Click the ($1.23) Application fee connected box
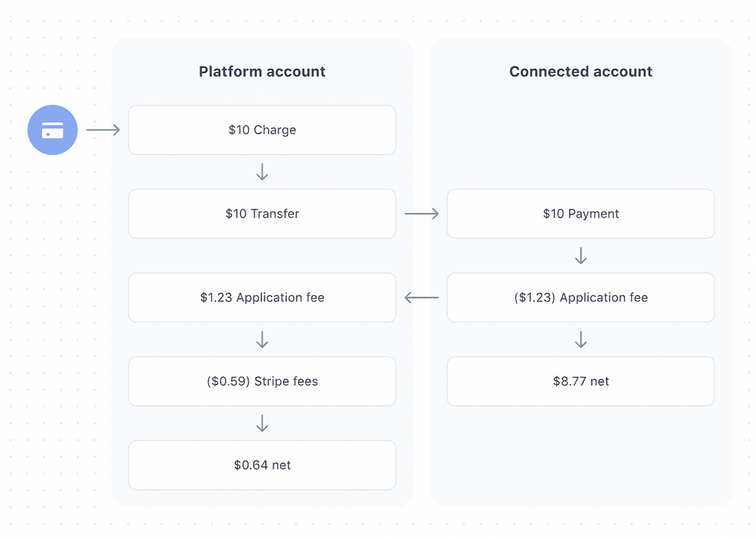Viewport: 756px width, 537px height. 581,298
